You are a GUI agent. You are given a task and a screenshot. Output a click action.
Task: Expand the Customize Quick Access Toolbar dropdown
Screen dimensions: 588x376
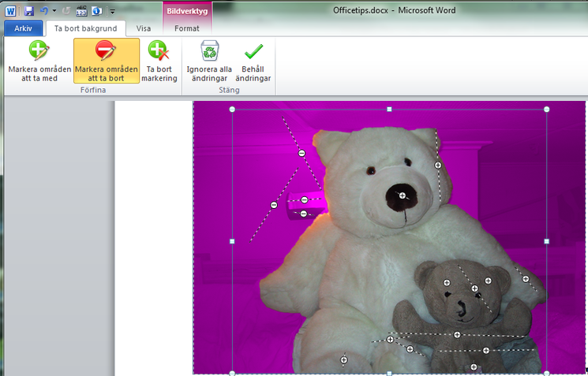[112, 11]
